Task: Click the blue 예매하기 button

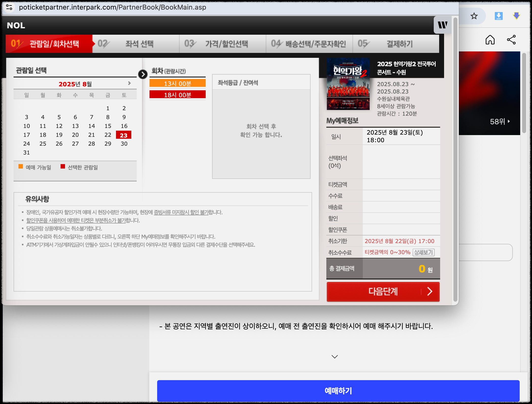Action: [x=338, y=390]
